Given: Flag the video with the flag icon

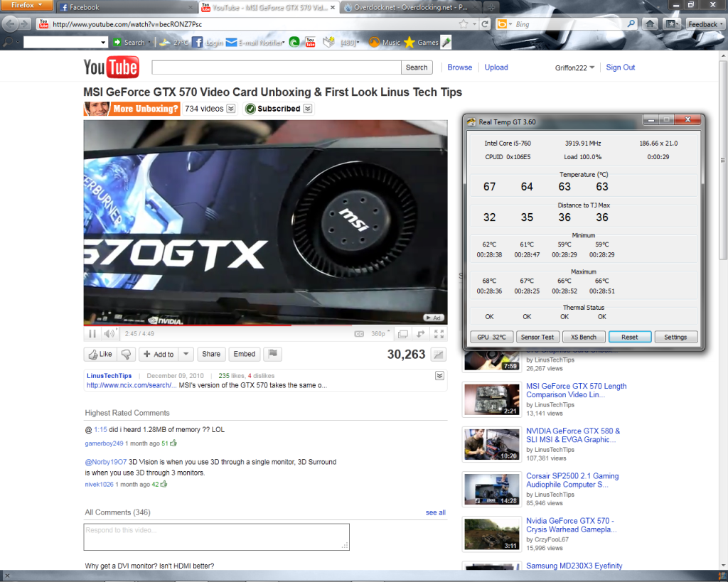Looking at the screenshot, I should pyautogui.click(x=273, y=354).
